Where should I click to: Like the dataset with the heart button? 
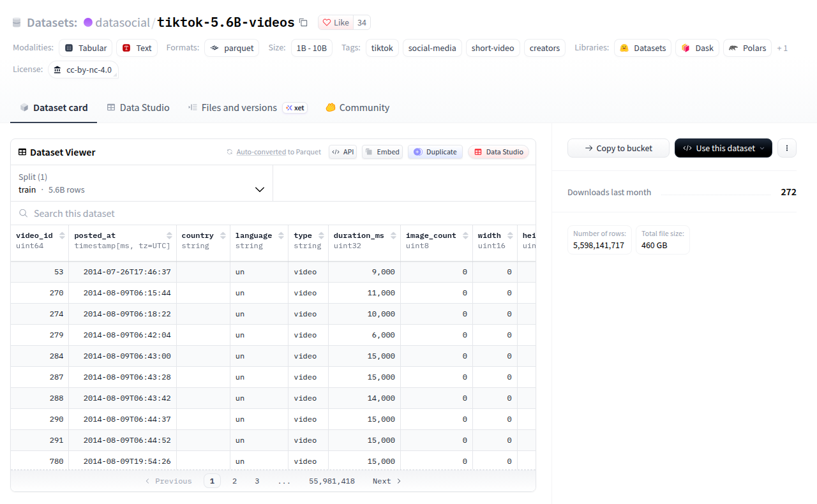point(336,22)
